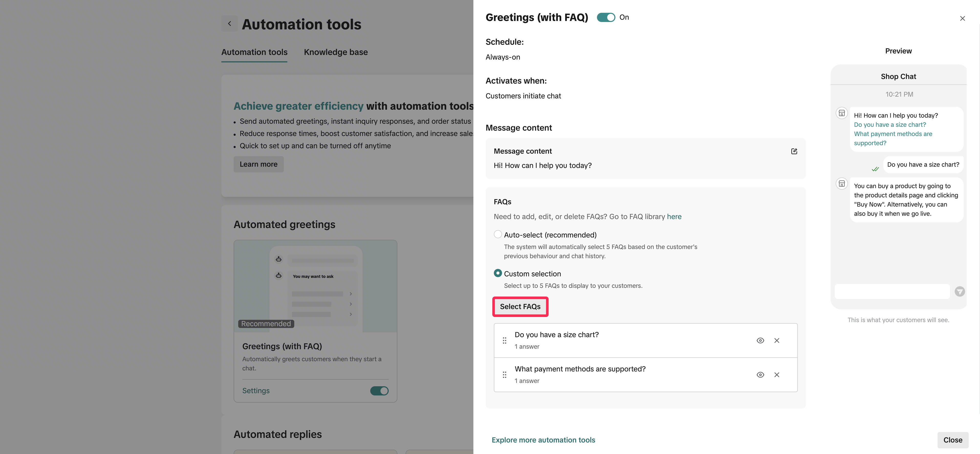Image resolution: width=980 pixels, height=454 pixels.
Task: Edit the message content with pencil icon
Action: coord(794,151)
